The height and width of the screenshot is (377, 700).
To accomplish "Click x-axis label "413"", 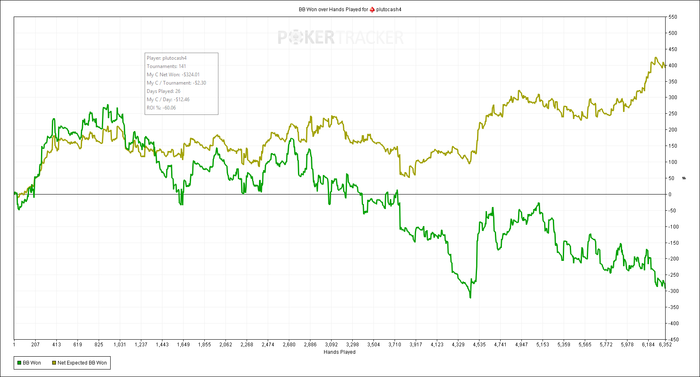I will point(56,344).
